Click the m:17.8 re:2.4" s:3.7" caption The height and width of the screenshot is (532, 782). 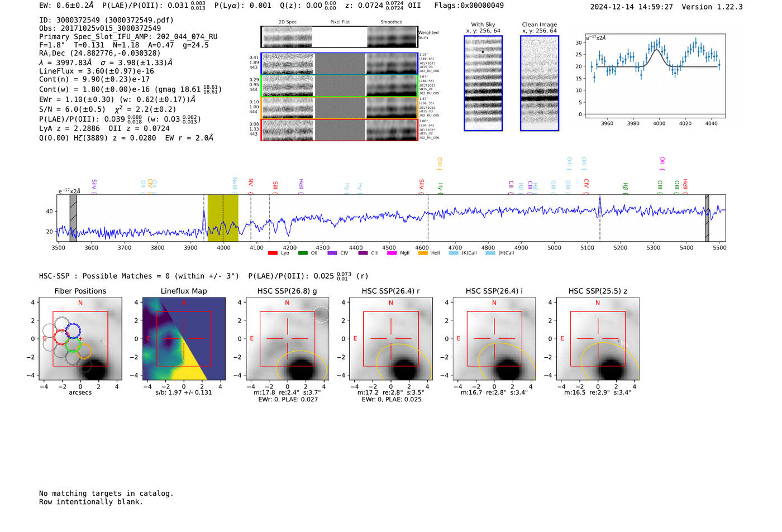(x=287, y=392)
